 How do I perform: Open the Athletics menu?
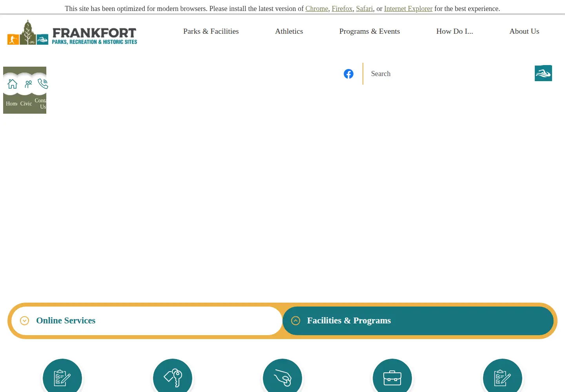click(x=289, y=31)
